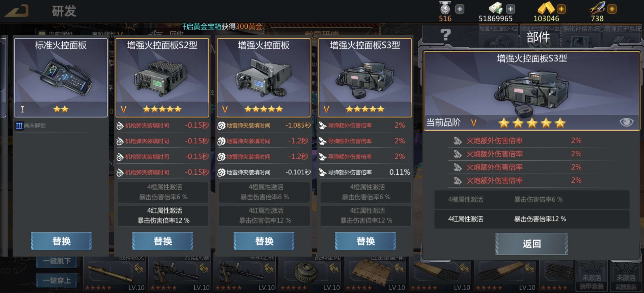Add medals with plus icon next to 516
Screen dimensions: 644x293
[460, 9]
